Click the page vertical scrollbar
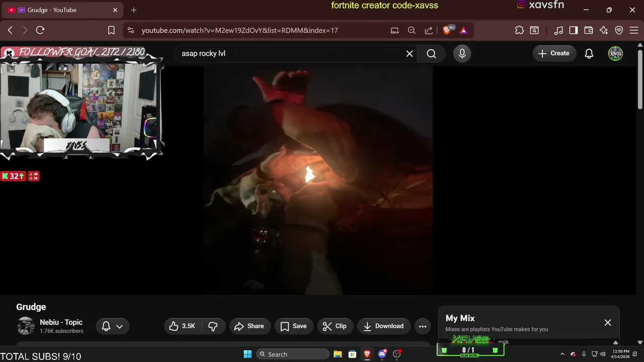644x362 pixels. (x=640, y=80)
